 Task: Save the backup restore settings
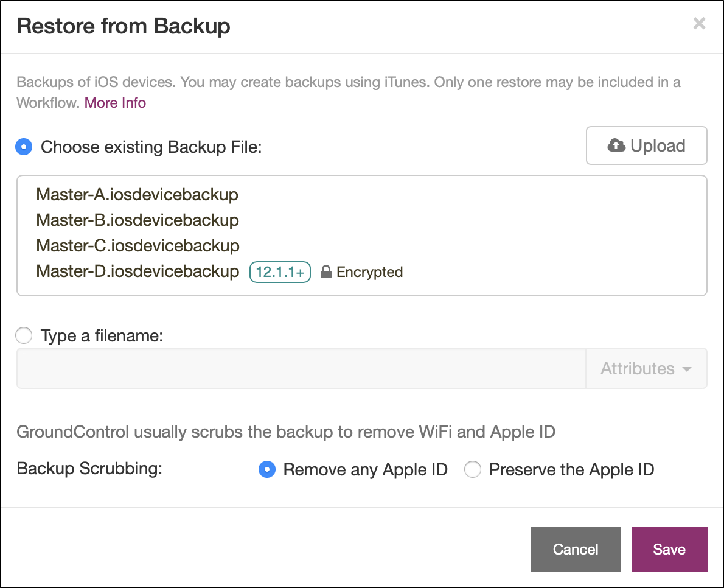pyautogui.click(x=669, y=549)
